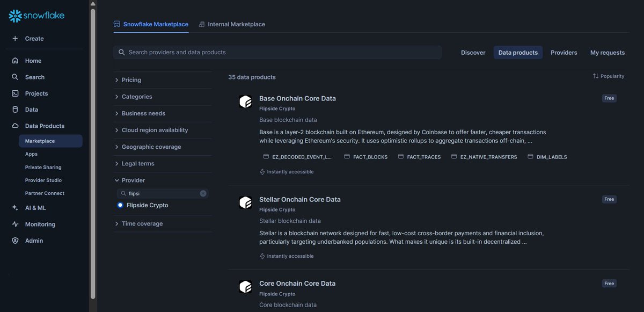Select the Flipside Crypto provider radio button
The image size is (644, 312).
[x=120, y=205]
